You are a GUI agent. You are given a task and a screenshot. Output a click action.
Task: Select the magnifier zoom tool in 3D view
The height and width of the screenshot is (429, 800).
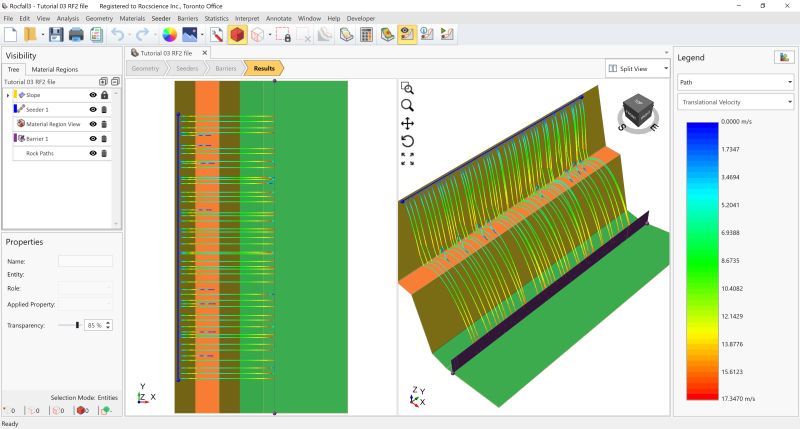tap(407, 106)
